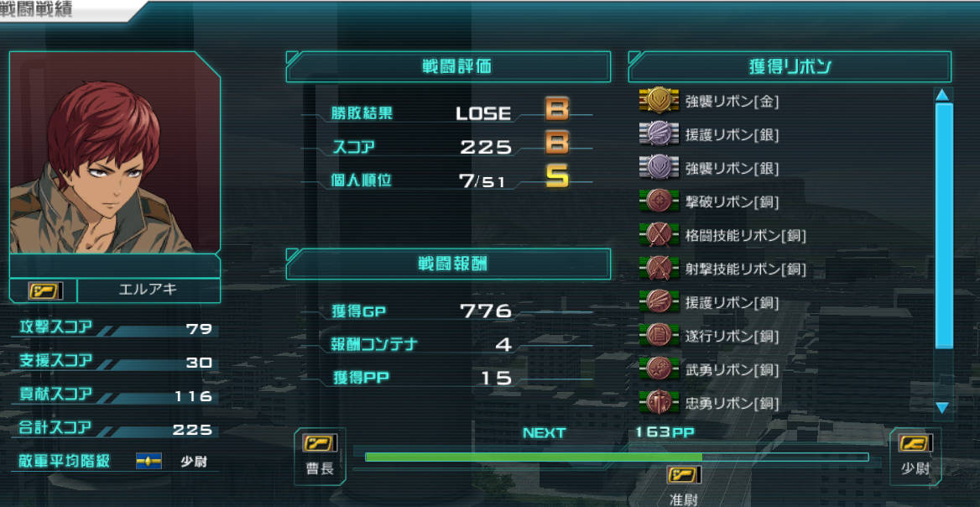The width and height of the screenshot is (980, 507).
Task: Click the 忠勇リボン[銅] ribbon icon
Action: click(659, 402)
